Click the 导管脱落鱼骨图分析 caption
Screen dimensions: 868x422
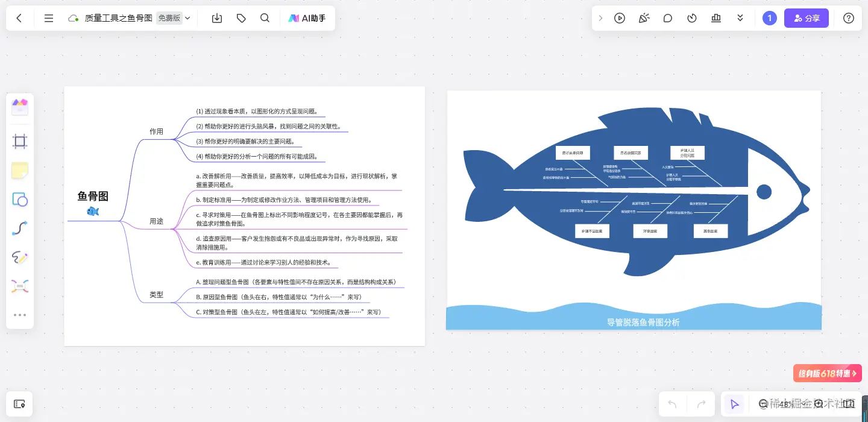click(643, 323)
